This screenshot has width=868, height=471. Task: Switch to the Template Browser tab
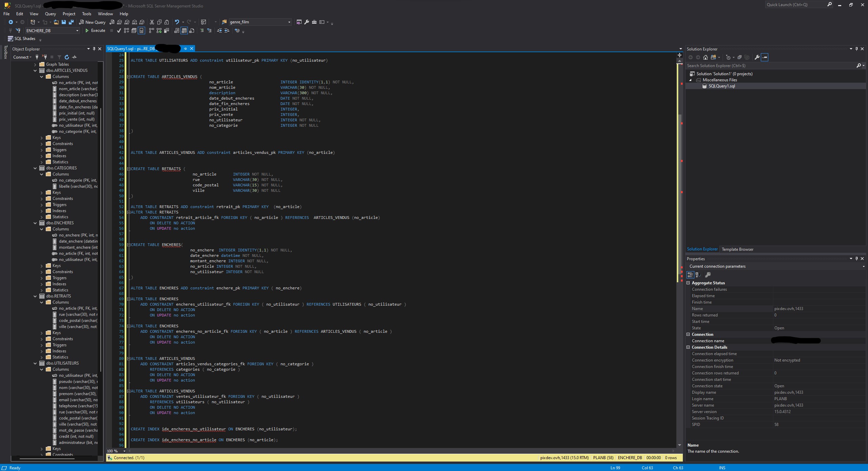pos(737,249)
